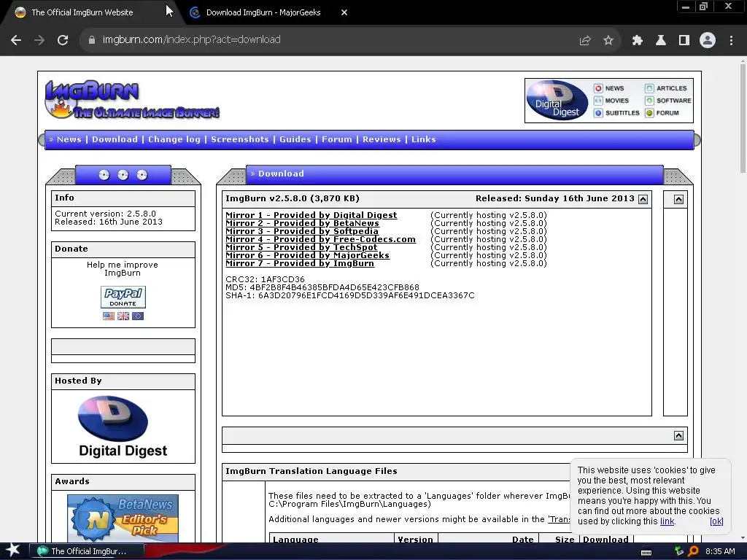Screen dimensions: 747x560
Task: Open the taskbar start star button
Action: [13, 551]
